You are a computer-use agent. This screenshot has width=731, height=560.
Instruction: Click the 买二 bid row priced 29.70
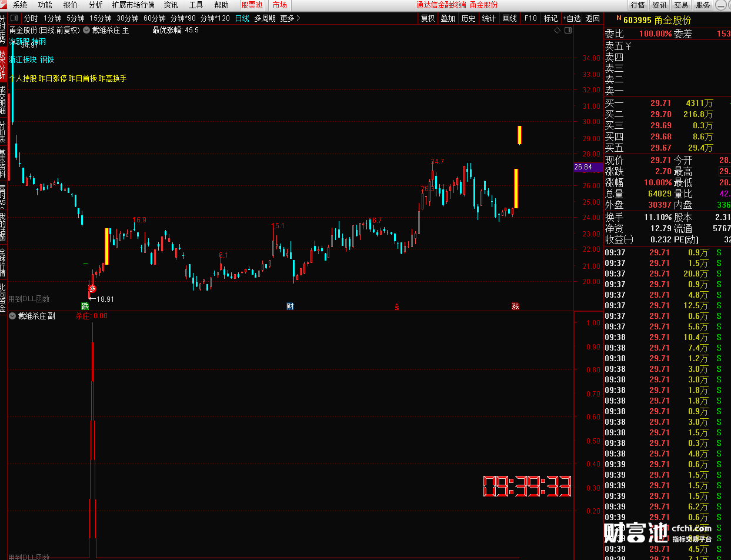point(667,115)
